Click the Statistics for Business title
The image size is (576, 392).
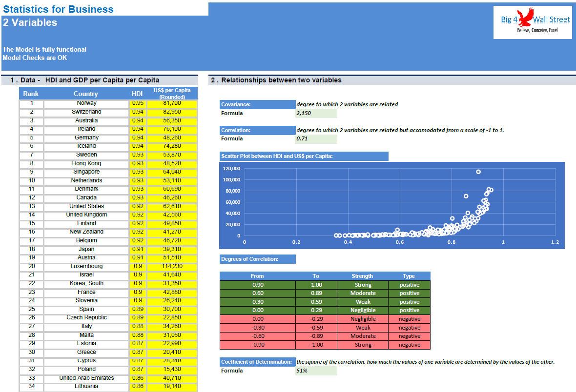click(59, 9)
